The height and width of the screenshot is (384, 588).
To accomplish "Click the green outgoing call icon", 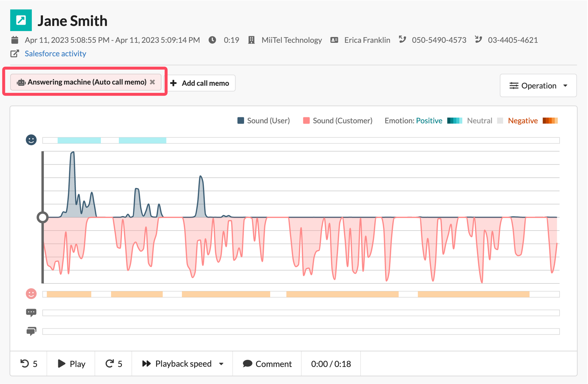I will click(x=21, y=20).
